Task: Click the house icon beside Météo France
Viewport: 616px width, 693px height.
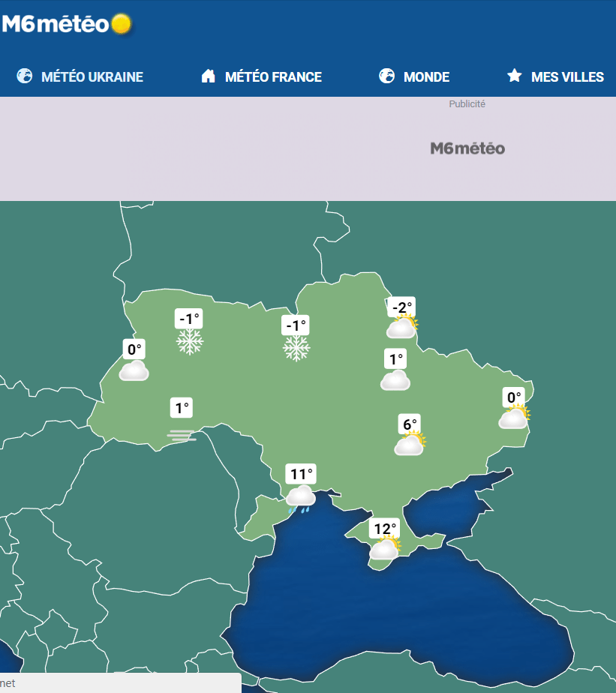Action: 208,76
